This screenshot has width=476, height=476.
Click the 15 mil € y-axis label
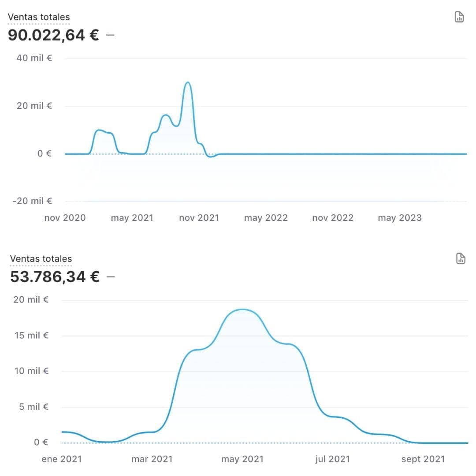click(31, 335)
